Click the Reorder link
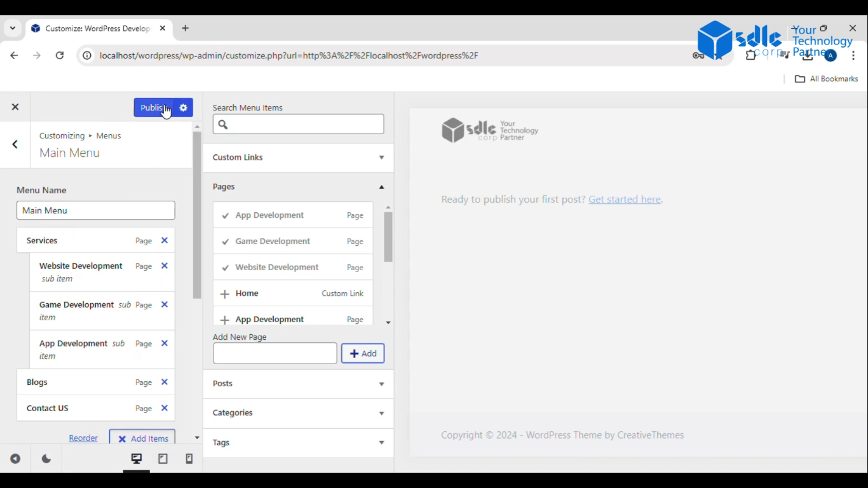Screen dimensions: 868x488 83,438
